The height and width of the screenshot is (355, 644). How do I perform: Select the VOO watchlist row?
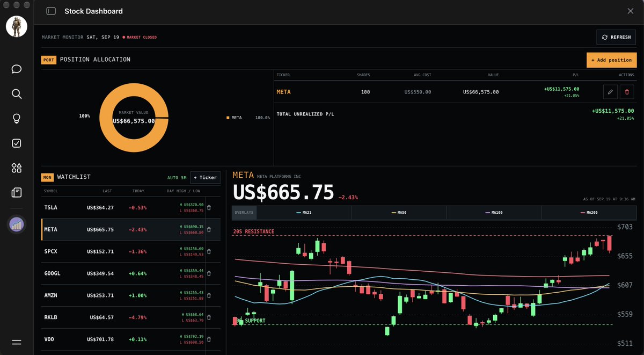click(x=131, y=339)
